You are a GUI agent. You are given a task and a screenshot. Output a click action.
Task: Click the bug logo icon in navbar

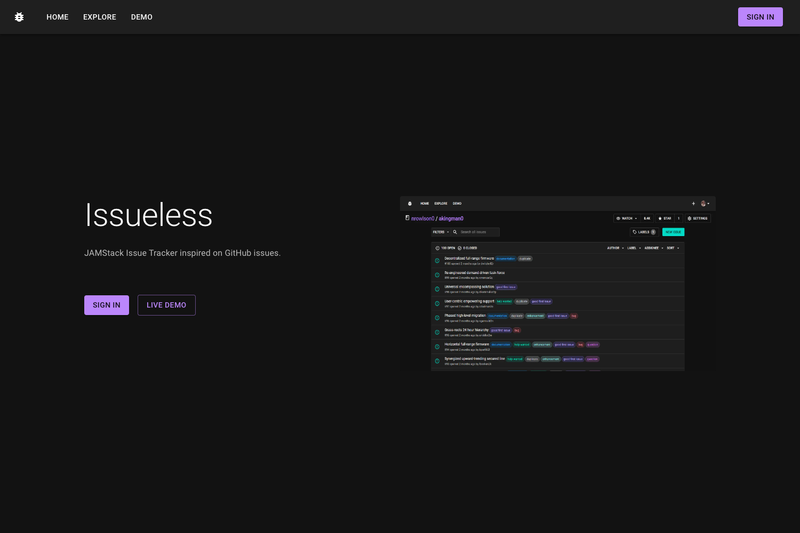coord(19,17)
